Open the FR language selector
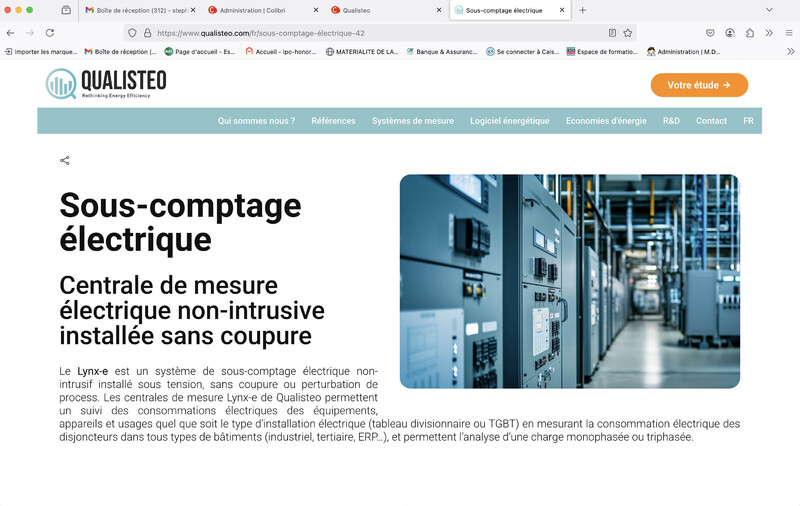 pos(748,121)
